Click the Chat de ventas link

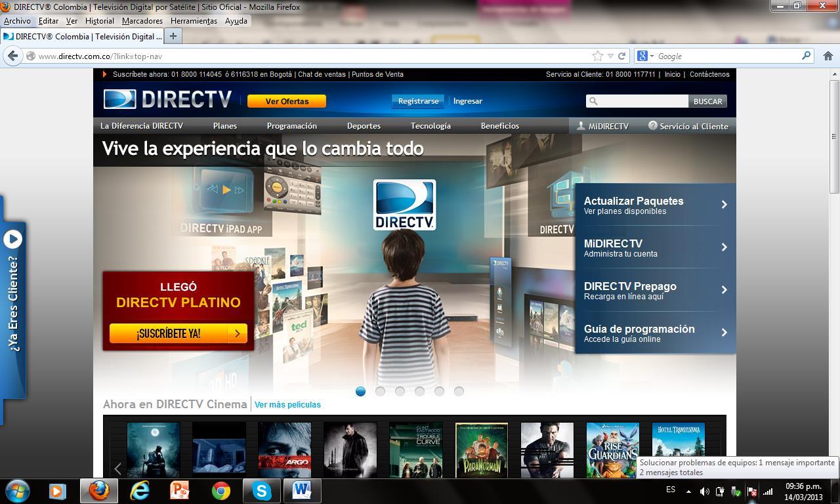[x=322, y=74]
